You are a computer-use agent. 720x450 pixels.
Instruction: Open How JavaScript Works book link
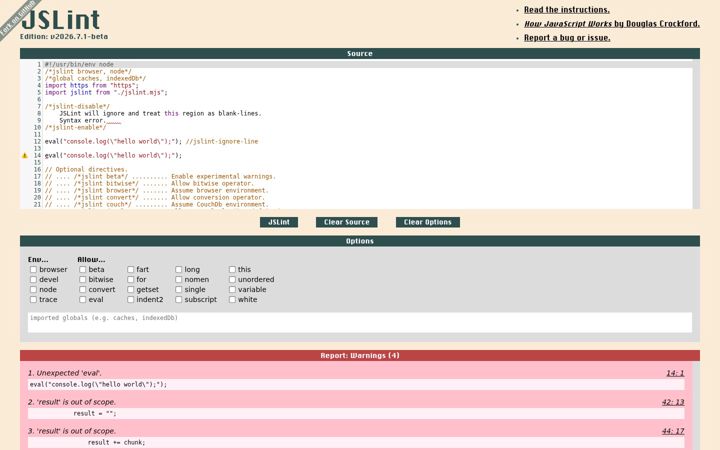pos(612,23)
